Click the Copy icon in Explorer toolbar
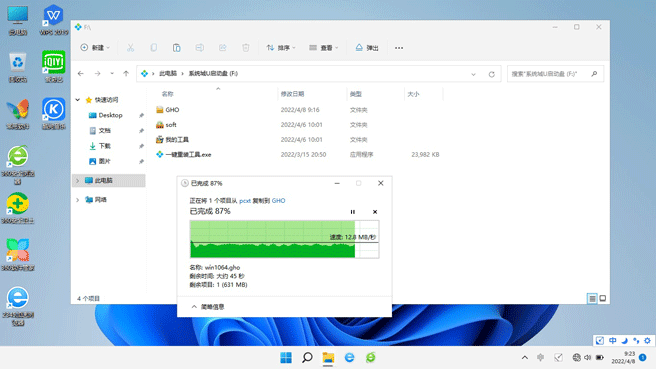Viewport: 656px width, 369px height. [x=154, y=48]
